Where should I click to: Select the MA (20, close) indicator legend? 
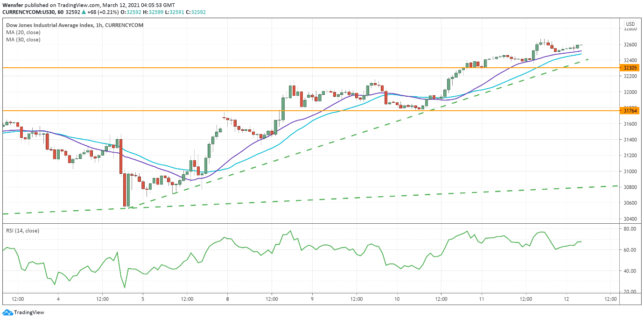pyautogui.click(x=23, y=32)
